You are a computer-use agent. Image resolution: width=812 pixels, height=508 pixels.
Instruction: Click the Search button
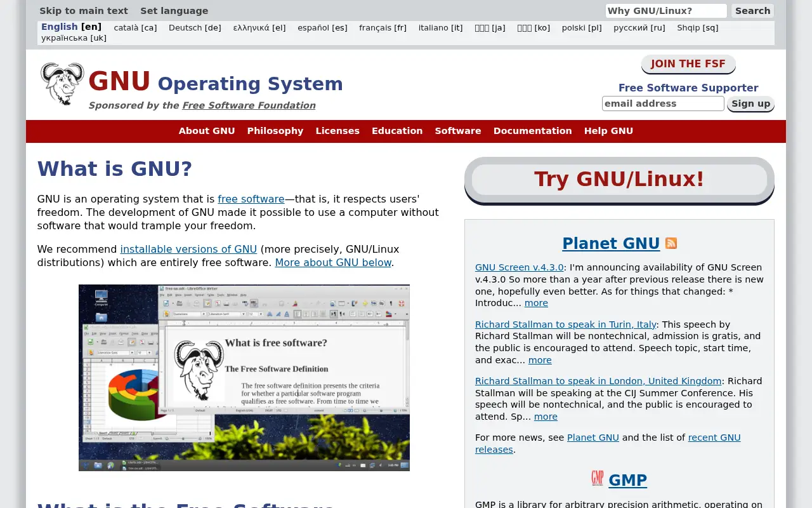pyautogui.click(x=753, y=11)
